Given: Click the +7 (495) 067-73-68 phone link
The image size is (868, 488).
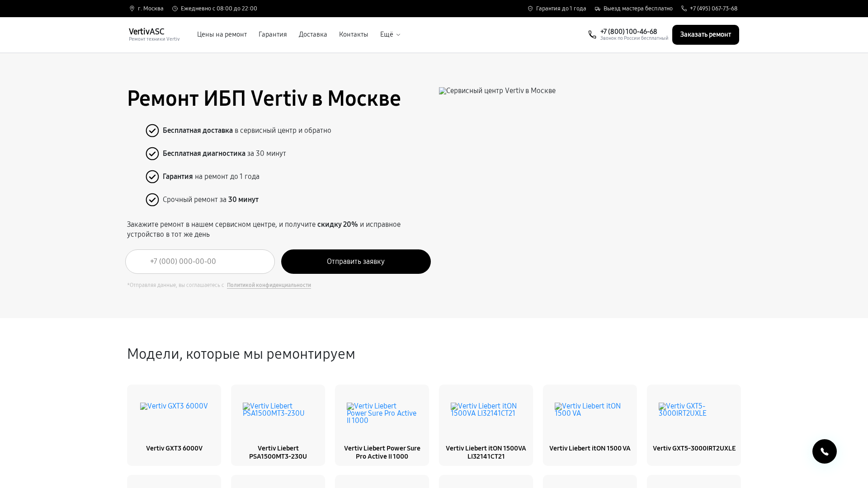Looking at the screenshot, I should click(713, 9).
